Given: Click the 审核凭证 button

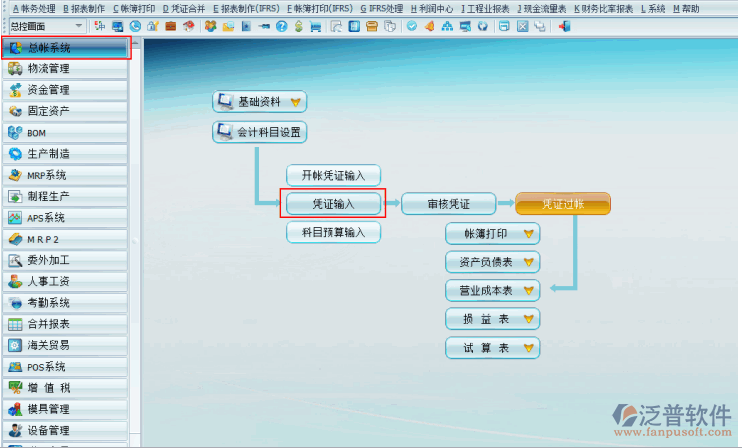Looking at the screenshot, I should pyautogui.click(x=448, y=204).
